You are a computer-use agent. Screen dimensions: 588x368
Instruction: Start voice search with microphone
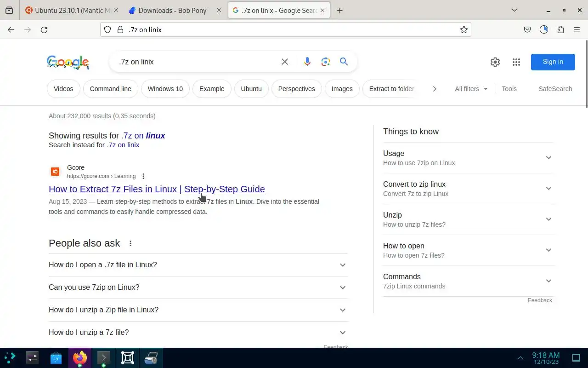[307, 62]
